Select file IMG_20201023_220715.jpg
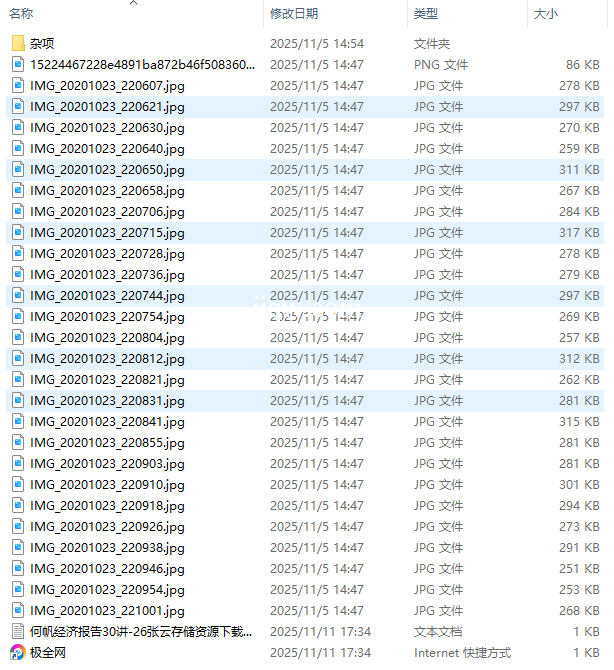The height and width of the screenshot is (670, 614). (x=107, y=233)
